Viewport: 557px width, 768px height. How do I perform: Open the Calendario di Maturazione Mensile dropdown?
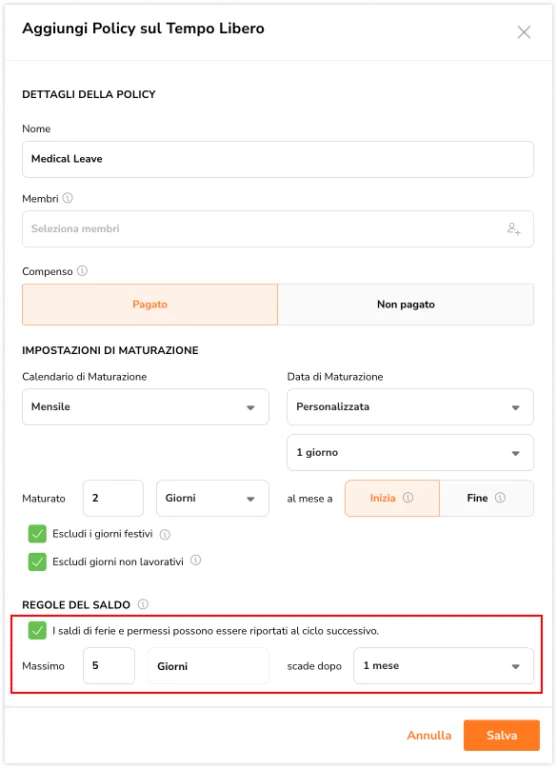click(x=145, y=407)
